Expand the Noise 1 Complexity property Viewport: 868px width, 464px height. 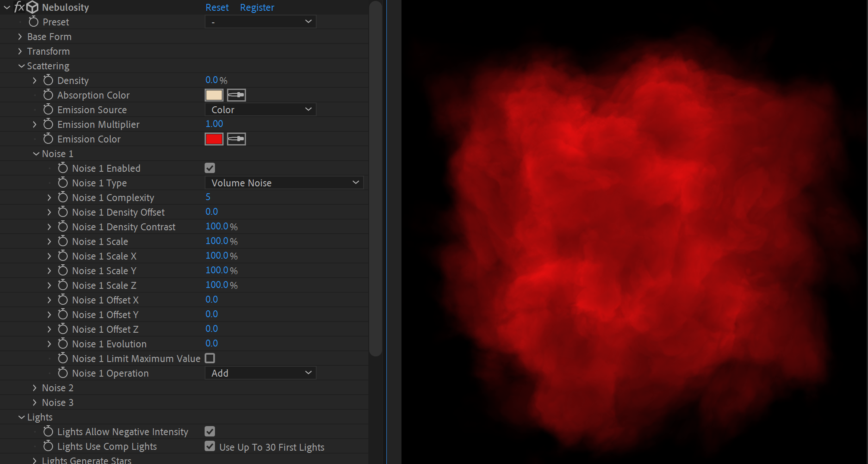49,198
